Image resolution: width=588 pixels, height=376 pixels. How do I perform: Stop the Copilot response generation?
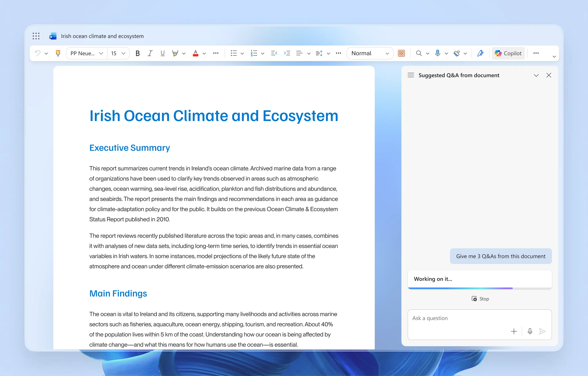[x=480, y=299]
